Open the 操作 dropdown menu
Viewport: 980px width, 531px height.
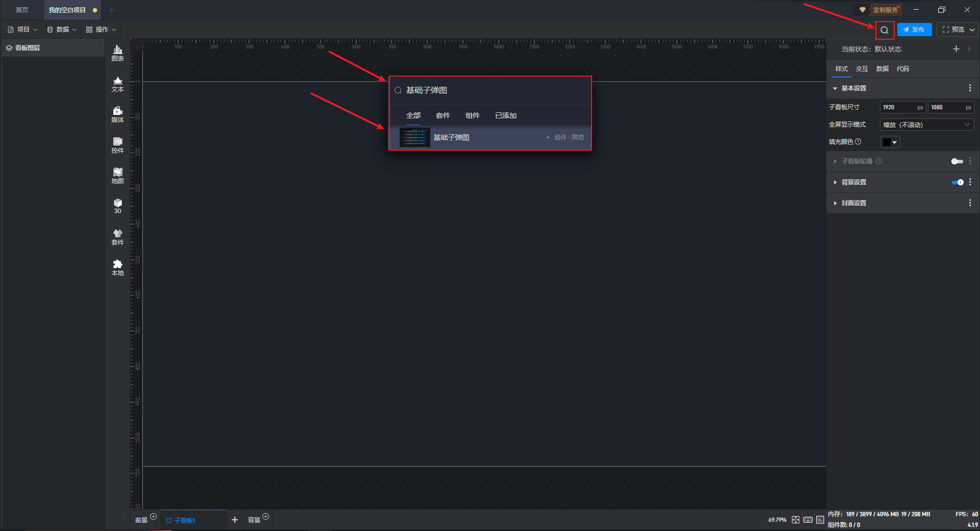click(101, 30)
